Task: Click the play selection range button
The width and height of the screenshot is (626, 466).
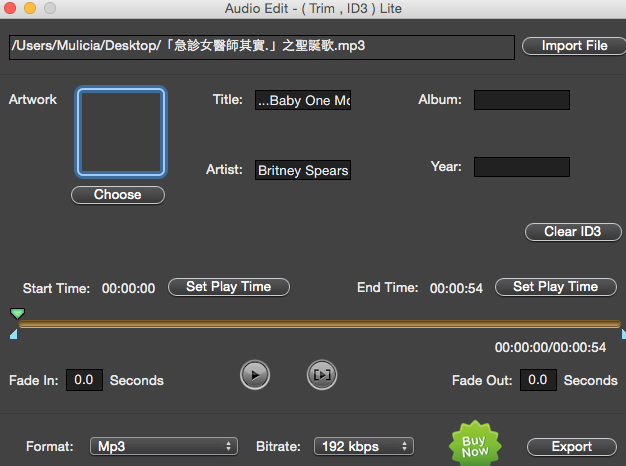Action: coord(322,375)
